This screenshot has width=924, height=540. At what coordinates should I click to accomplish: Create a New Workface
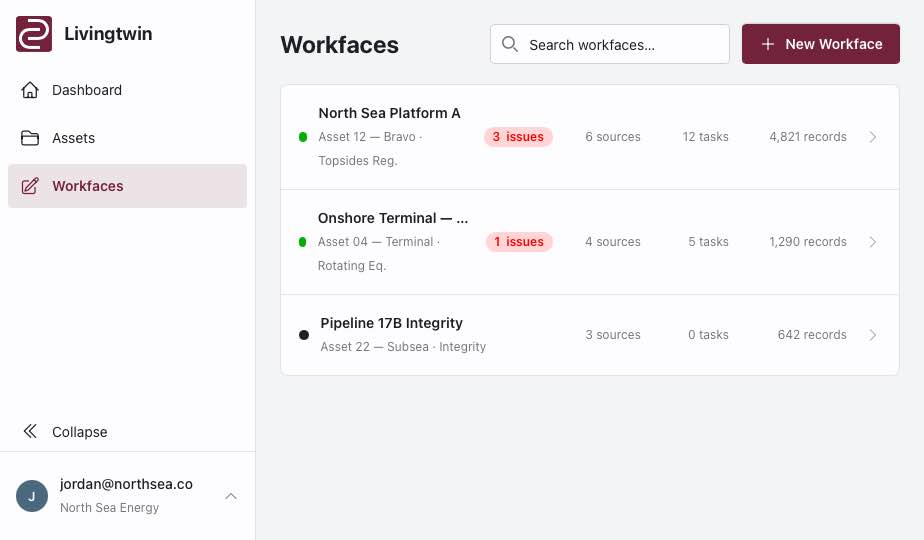pyautogui.click(x=820, y=44)
